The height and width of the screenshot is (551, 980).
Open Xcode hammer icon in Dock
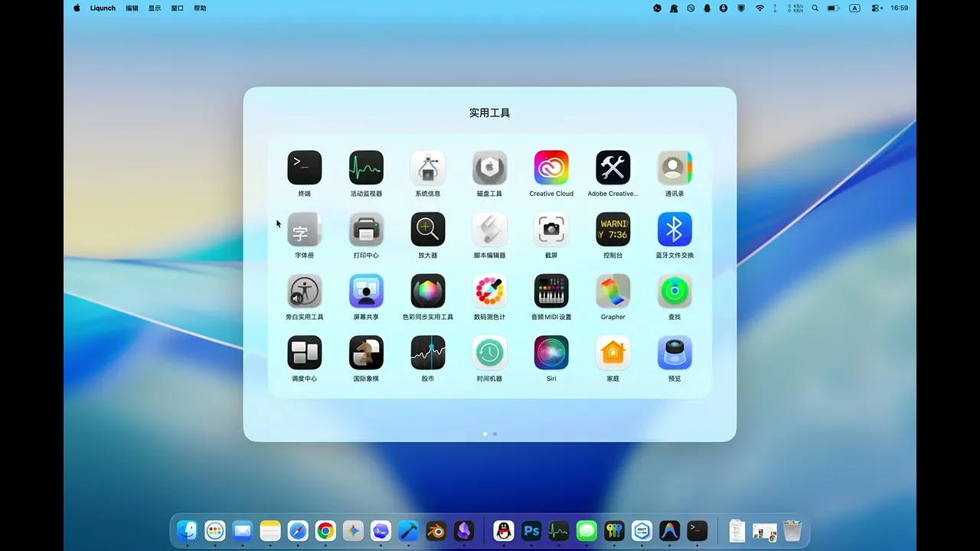(x=408, y=530)
